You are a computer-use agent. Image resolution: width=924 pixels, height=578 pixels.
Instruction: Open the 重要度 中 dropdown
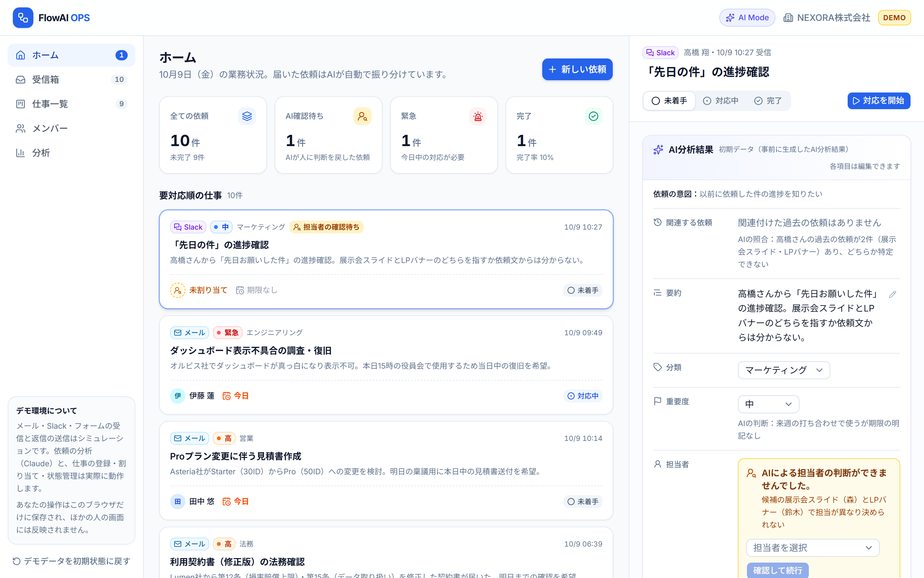(768, 404)
